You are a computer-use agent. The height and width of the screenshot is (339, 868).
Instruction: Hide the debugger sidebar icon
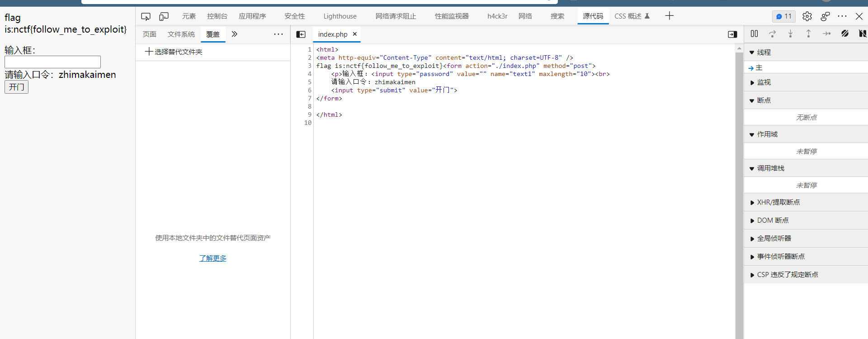click(x=732, y=34)
